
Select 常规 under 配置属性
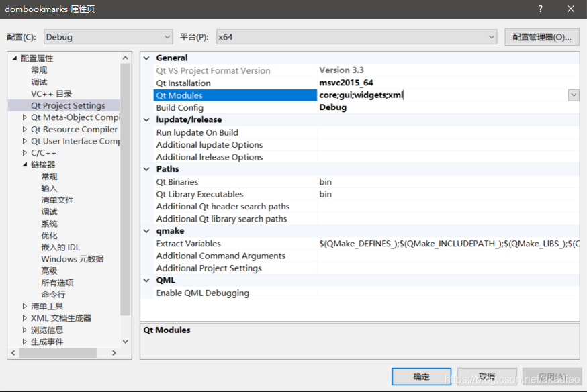coord(39,70)
